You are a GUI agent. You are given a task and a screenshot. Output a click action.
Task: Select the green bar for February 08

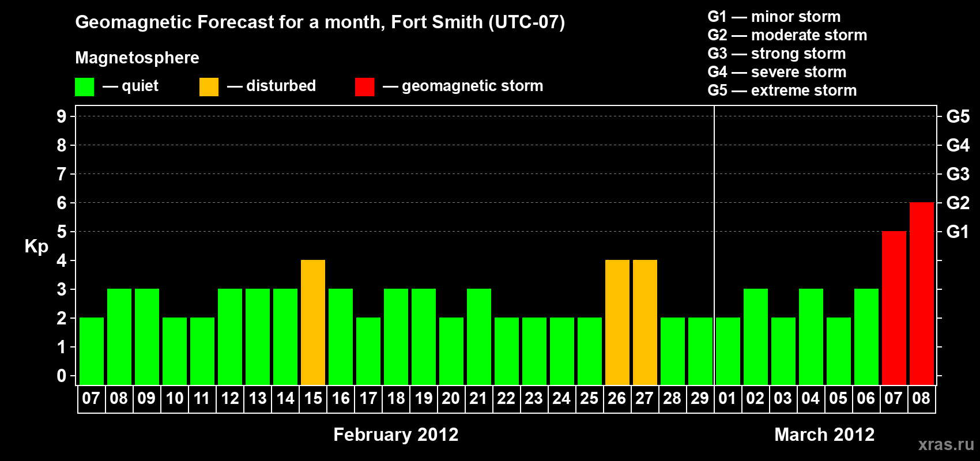(x=119, y=337)
